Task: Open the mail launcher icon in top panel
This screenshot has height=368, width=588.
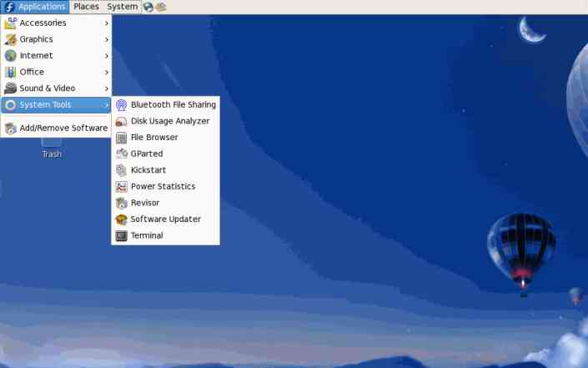Action: point(160,7)
